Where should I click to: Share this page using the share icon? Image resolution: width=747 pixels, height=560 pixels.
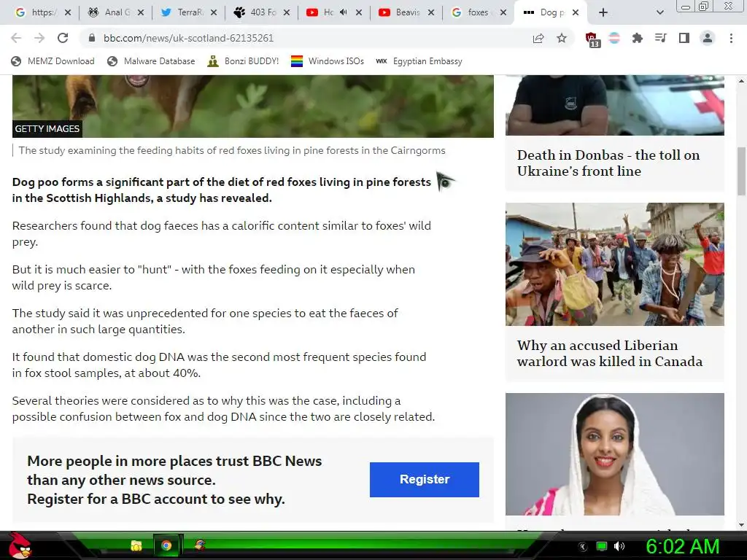(538, 38)
